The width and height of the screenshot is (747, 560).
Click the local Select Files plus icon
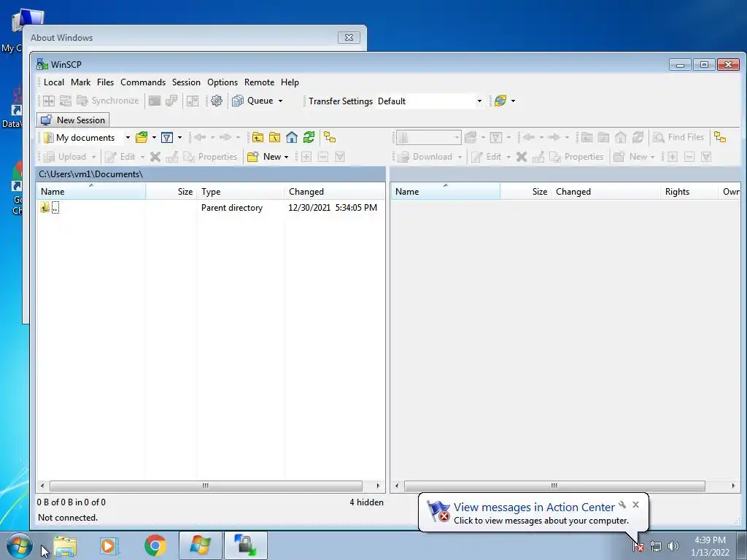pyautogui.click(x=306, y=157)
